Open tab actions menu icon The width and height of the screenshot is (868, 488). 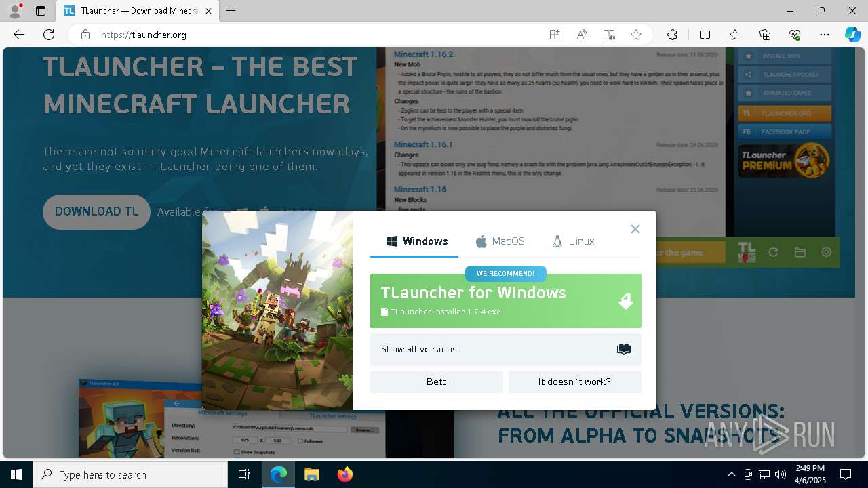click(x=41, y=11)
